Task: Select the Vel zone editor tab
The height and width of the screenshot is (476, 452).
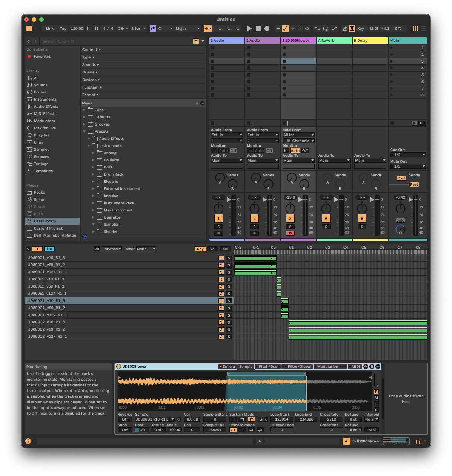Action: 213,249
